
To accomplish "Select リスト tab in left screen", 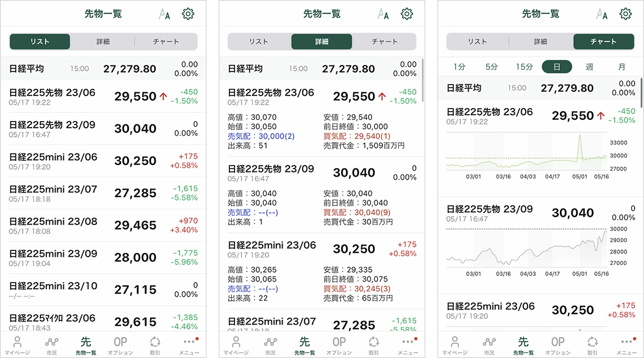I will [40, 42].
